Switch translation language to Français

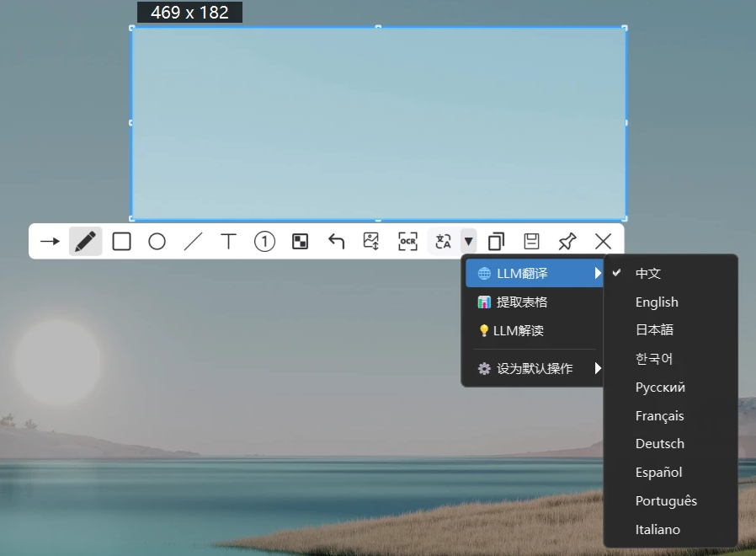point(659,415)
